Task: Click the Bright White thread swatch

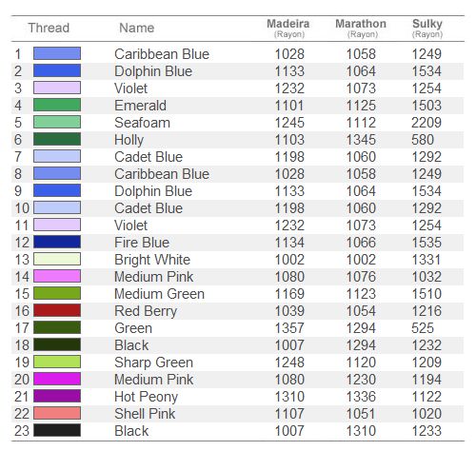Action: [x=57, y=259]
